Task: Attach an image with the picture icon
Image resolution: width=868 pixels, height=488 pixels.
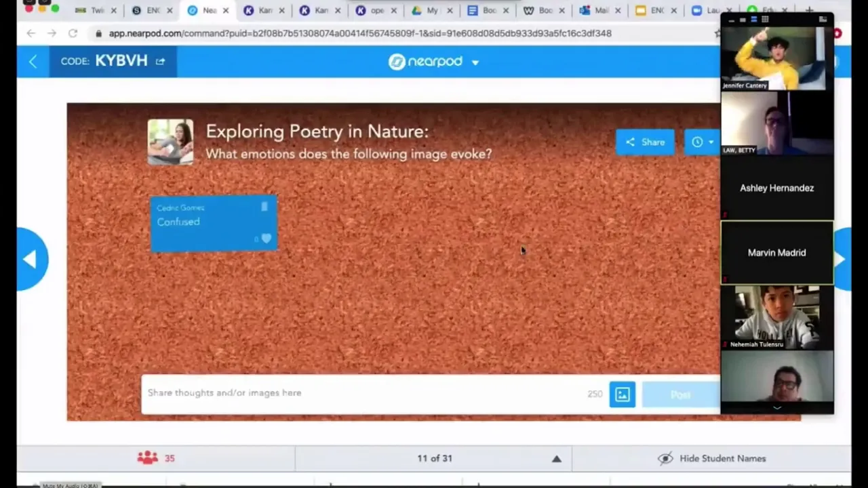Action: tap(622, 394)
